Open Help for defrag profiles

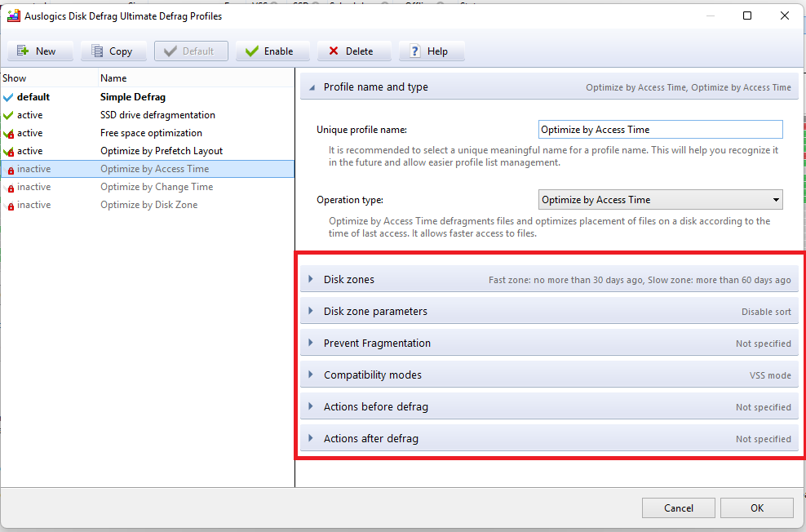pos(432,51)
